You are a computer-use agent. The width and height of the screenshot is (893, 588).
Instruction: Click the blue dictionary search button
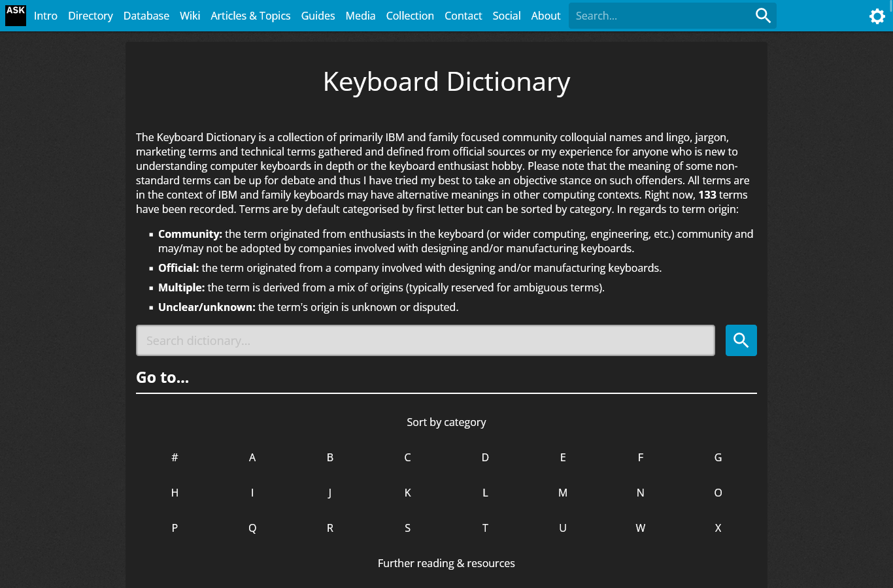(x=741, y=340)
